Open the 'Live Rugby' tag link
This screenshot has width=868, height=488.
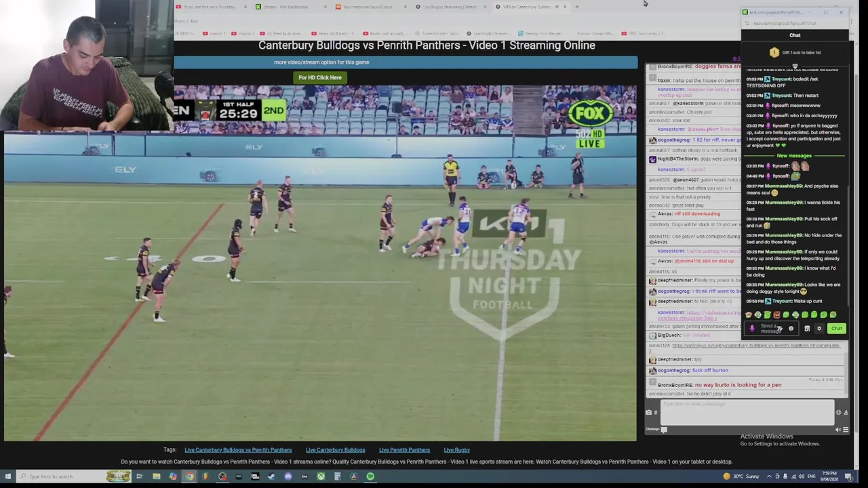(x=456, y=450)
